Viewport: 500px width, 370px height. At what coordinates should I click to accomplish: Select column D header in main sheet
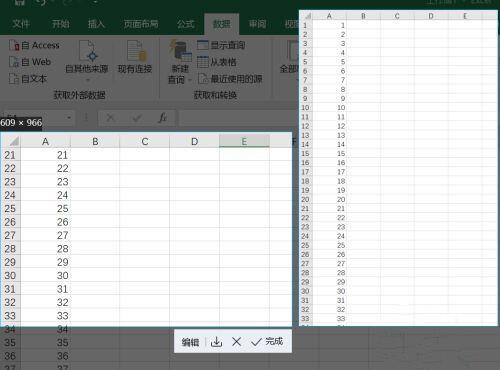(194, 142)
